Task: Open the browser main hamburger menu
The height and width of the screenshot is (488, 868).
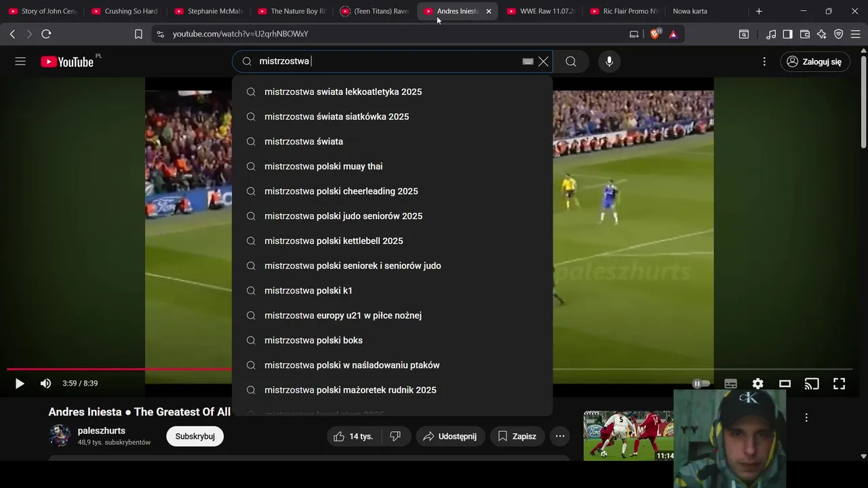Action: 855,34
